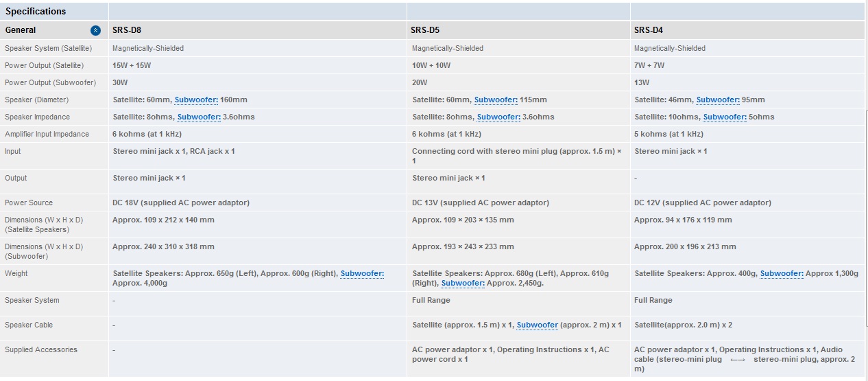868x381 pixels.
Task: Select the Connecting cord with stereo mini plug text
Action: pos(517,156)
